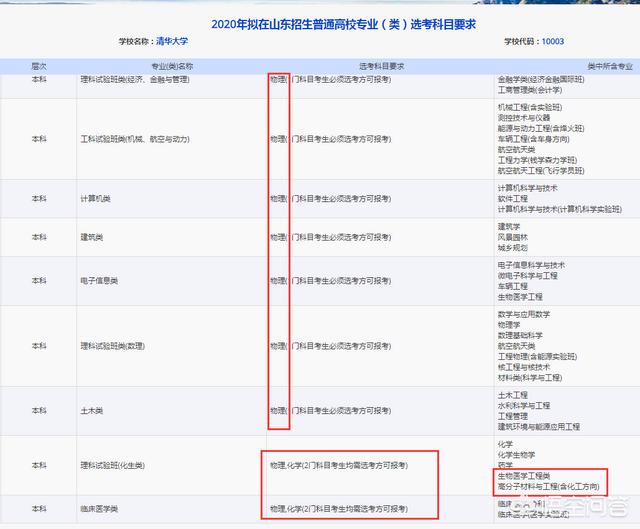The width and height of the screenshot is (640, 529).
Task: Click the page title about 2020年山东招生选考科目要求
Action: 343,24
